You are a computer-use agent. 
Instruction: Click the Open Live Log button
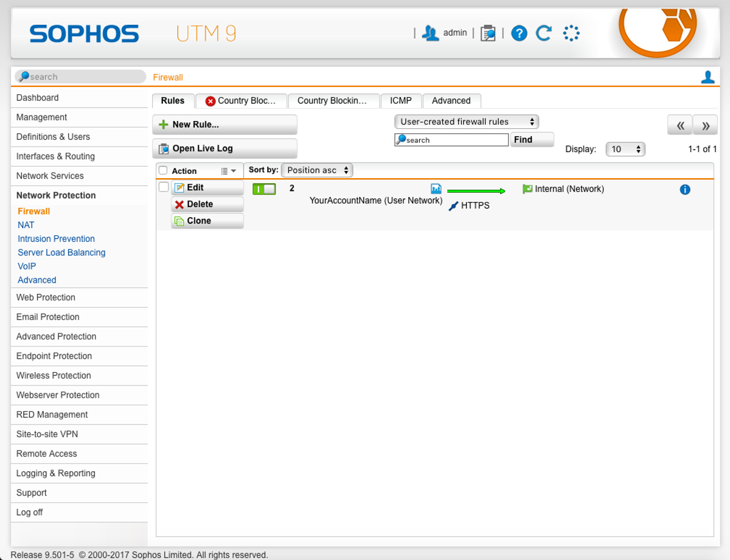click(x=224, y=148)
